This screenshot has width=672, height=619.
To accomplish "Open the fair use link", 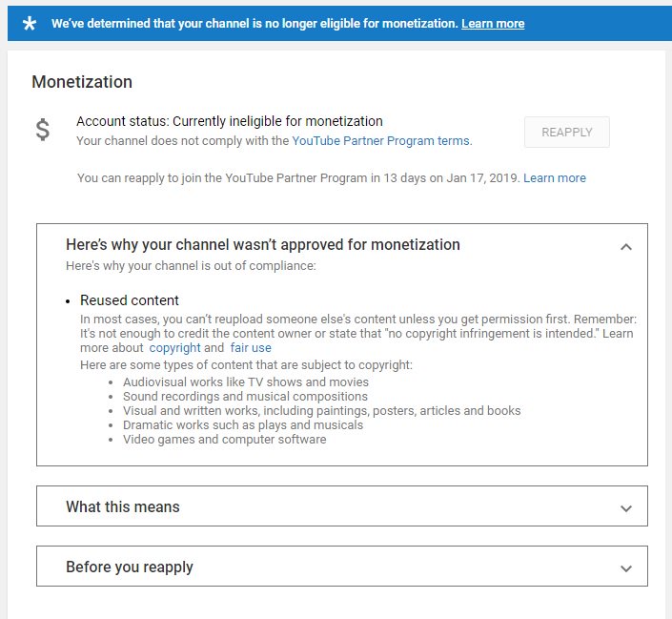I will pos(251,348).
